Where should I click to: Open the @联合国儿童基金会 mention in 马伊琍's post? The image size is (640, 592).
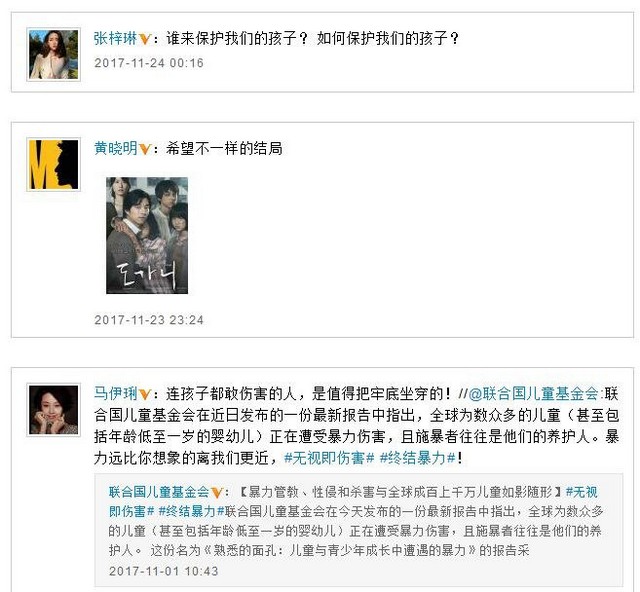[x=534, y=394]
